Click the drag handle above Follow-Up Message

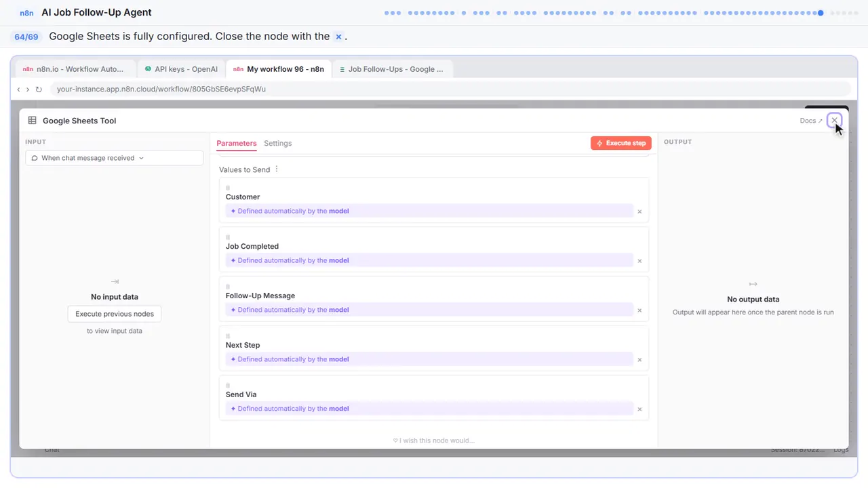228,287
